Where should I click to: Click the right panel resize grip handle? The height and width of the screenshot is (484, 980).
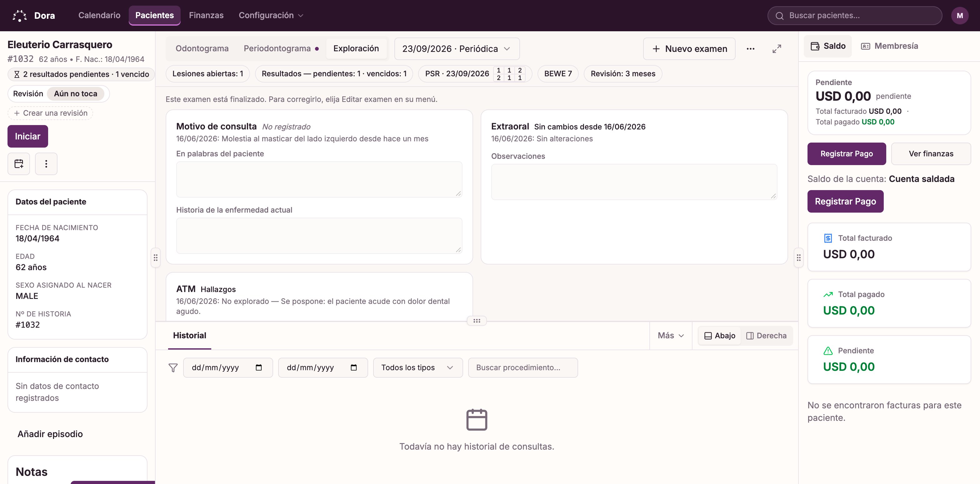tap(798, 258)
